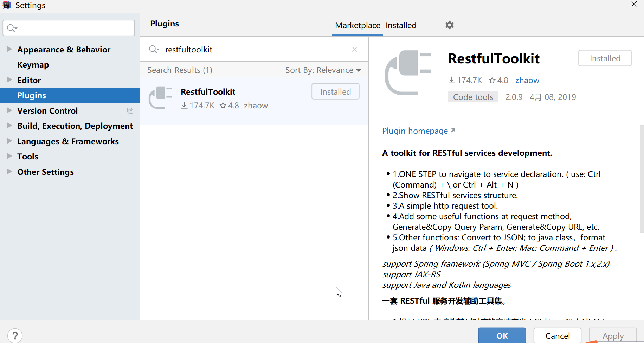The width and height of the screenshot is (644, 343).
Task: Open Sort By: Relevance dropdown
Action: coord(323,70)
